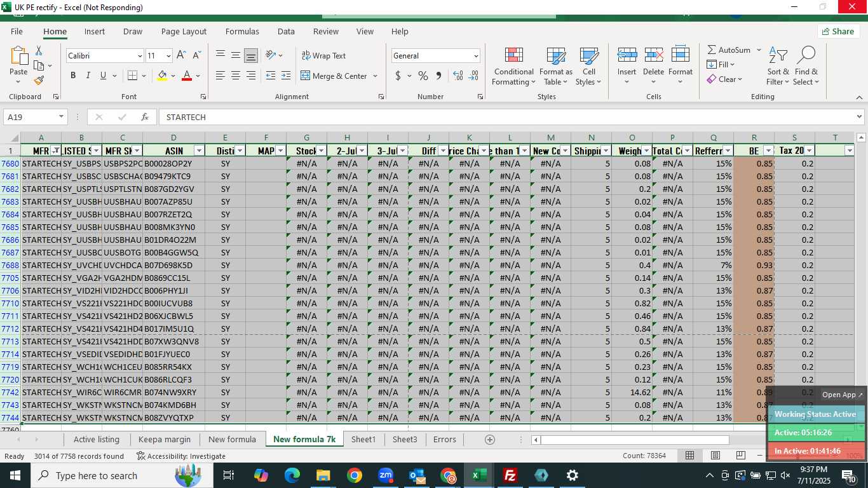Click the Paste icon in Clipboard
The image size is (868, 488).
click(18, 57)
